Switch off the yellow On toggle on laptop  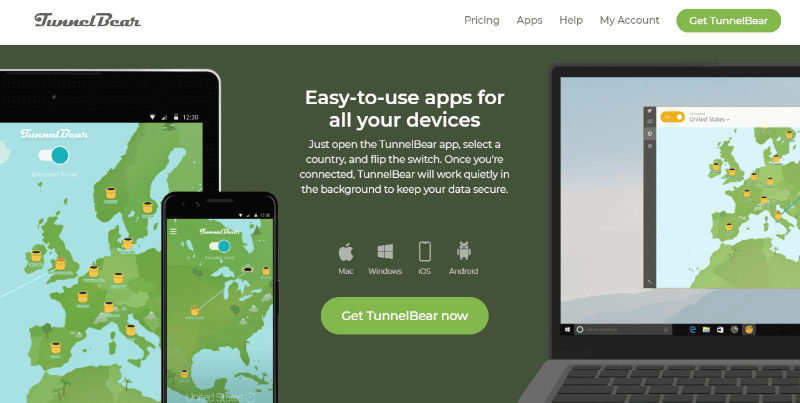click(x=672, y=117)
